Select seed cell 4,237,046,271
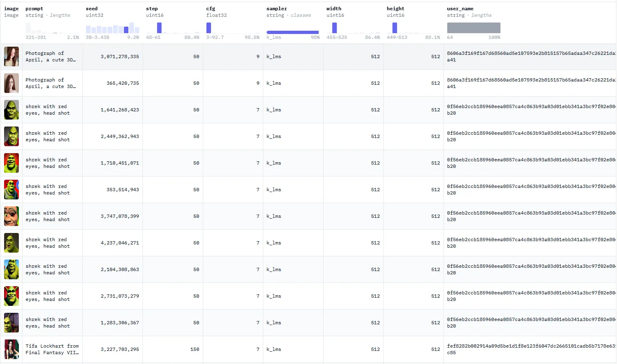 click(120, 243)
